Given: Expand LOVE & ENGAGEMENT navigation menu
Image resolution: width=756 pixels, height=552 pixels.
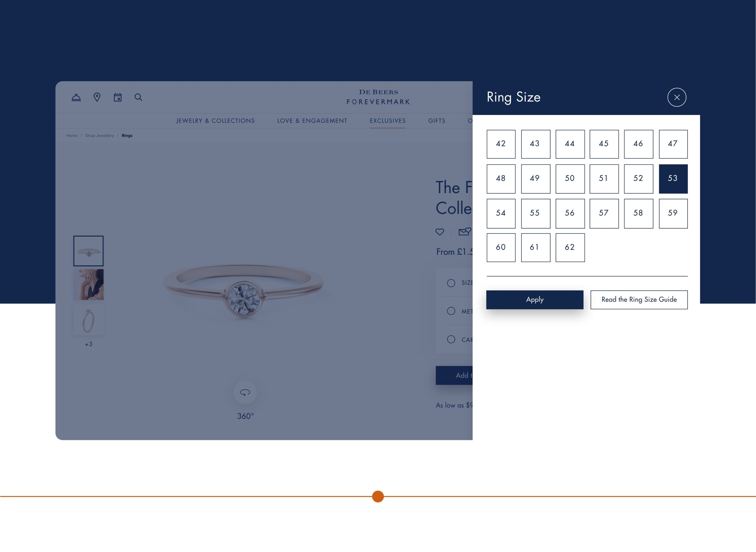Looking at the screenshot, I should pyautogui.click(x=312, y=120).
